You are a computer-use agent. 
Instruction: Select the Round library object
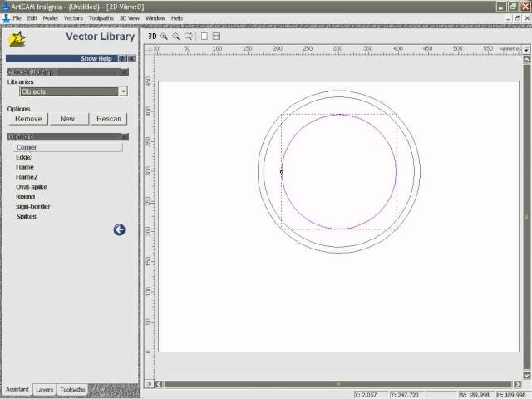point(26,196)
